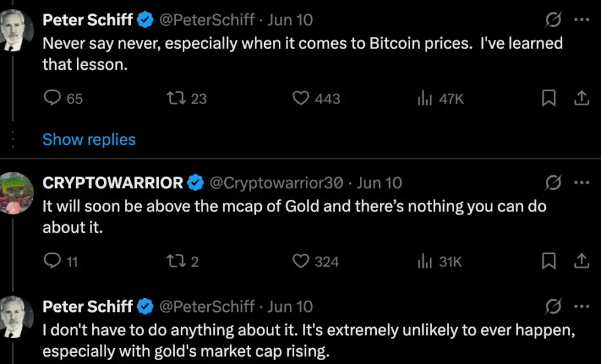This screenshot has height=364, width=601.
Task: Reply to CRYPTOWARRIOR's tweet about Gold mcap
Action: pyautogui.click(x=53, y=261)
